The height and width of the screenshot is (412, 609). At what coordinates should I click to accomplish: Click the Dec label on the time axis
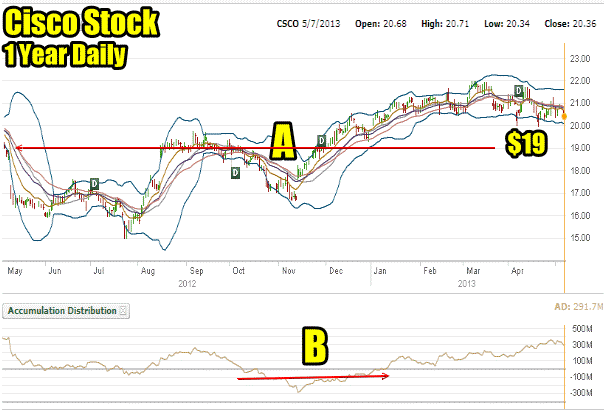pos(336,271)
